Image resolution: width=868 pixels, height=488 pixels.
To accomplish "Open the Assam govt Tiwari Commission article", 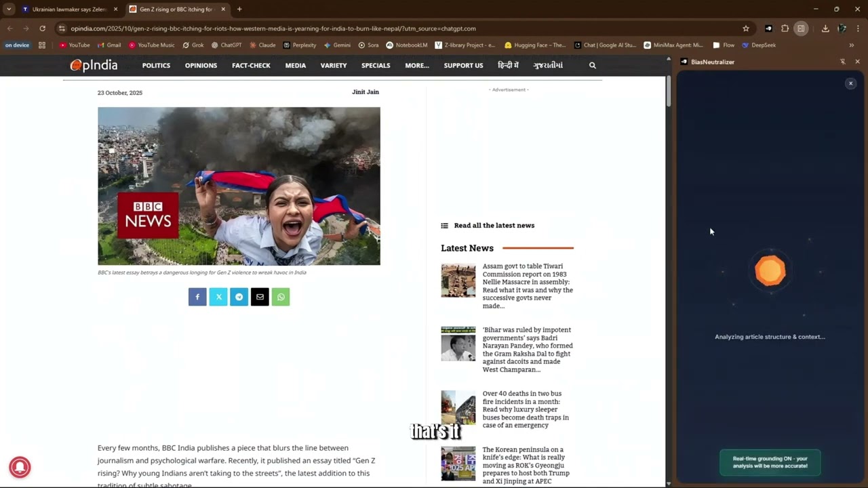I will pyautogui.click(x=528, y=286).
